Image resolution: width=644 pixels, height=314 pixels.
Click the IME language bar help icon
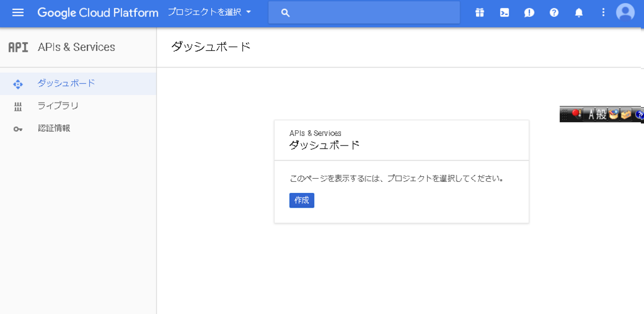(x=639, y=115)
